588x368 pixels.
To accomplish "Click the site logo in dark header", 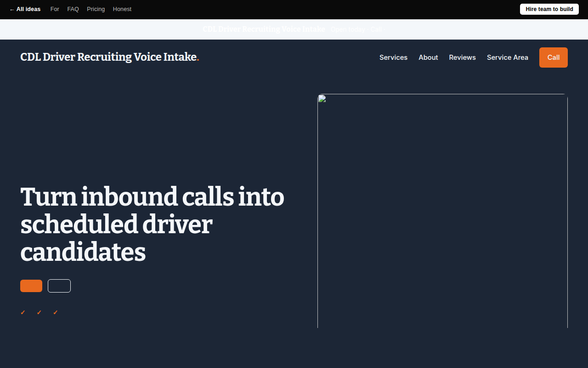I will point(110,57).
